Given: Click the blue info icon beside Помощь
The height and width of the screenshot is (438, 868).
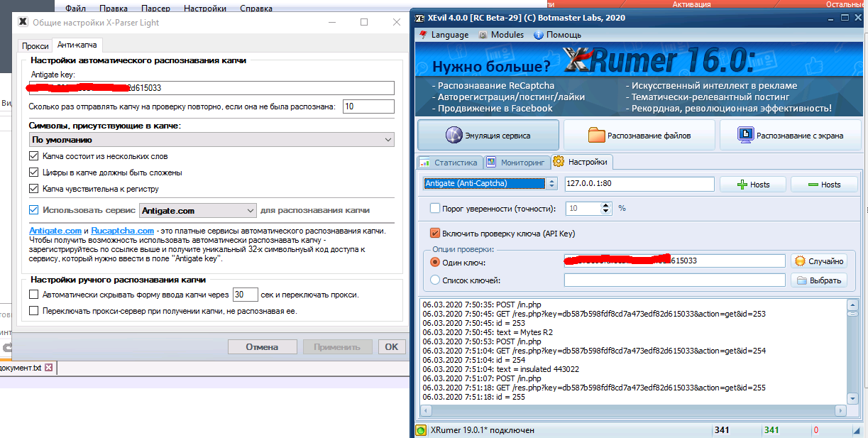Looking at the screenshot, I should pyautogui.click(x=537, y=34).
